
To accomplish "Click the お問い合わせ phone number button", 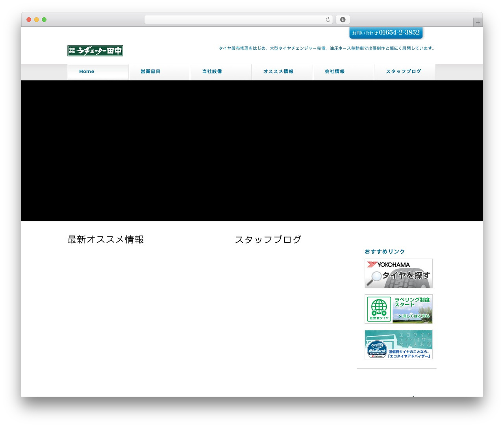I will tap(386, 33).
